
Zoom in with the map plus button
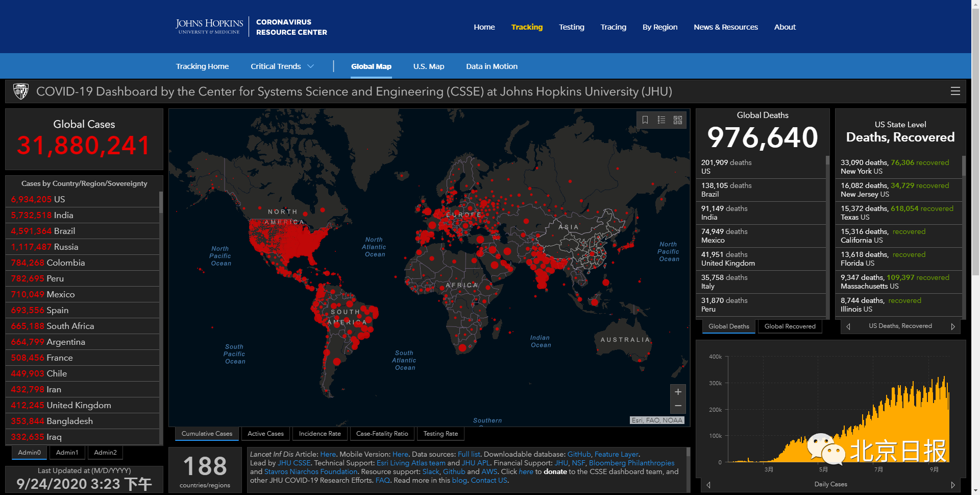tap(678, 392)
